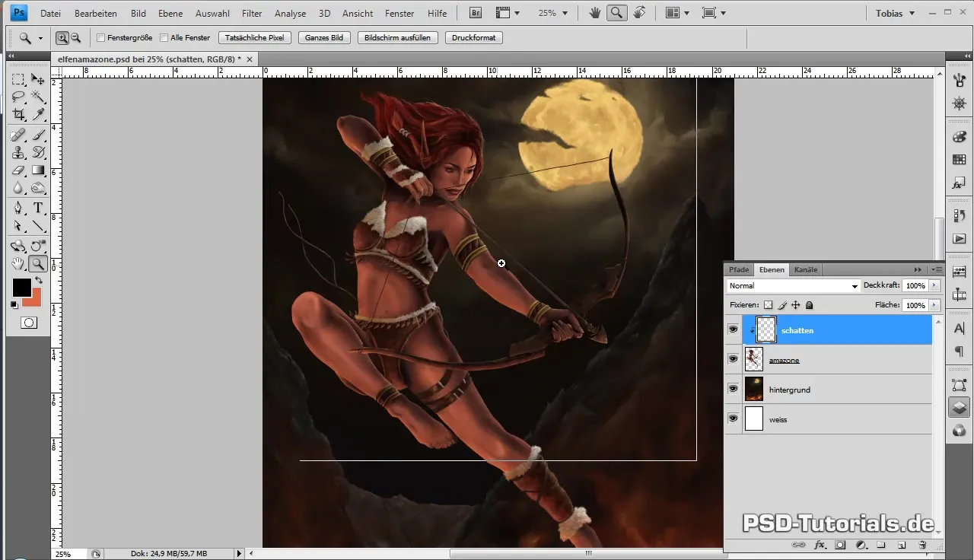This screenshot has width=974, height=560.
Task: Open the blend mode dropdown showing Normal
Action: (x=793, y=286)
